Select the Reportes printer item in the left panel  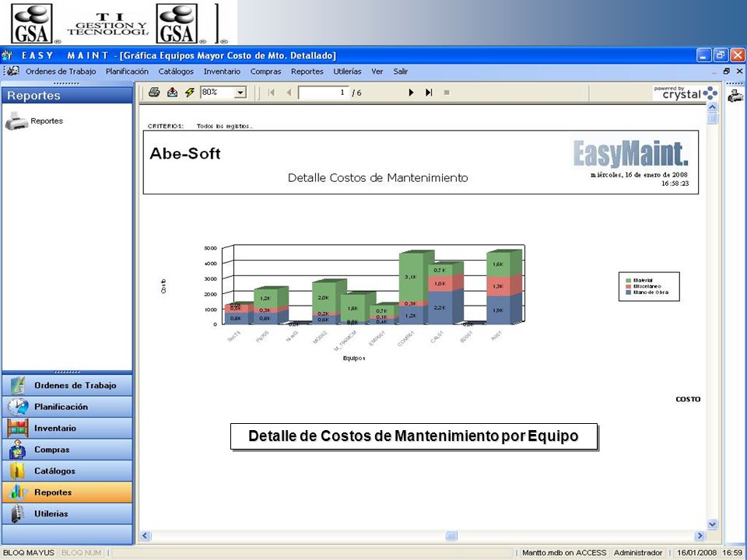pos(34,121)
